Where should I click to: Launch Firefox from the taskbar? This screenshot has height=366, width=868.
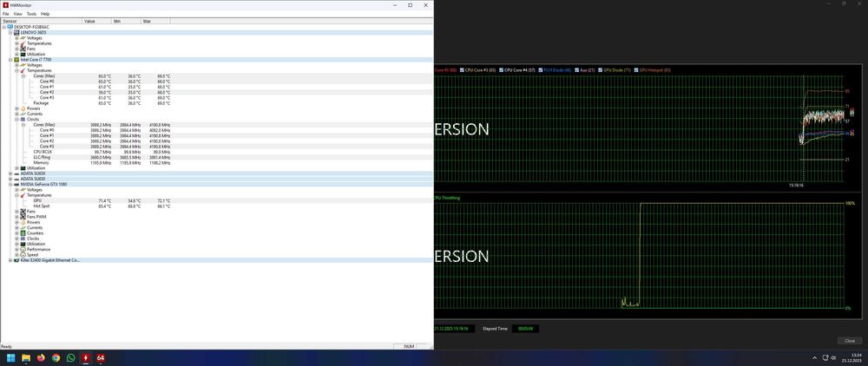(41, 357)
